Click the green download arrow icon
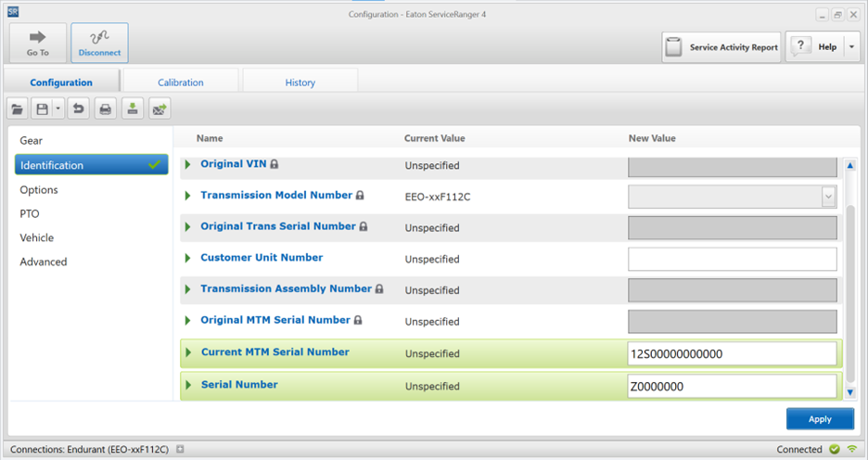 click(x=133, y=109)
